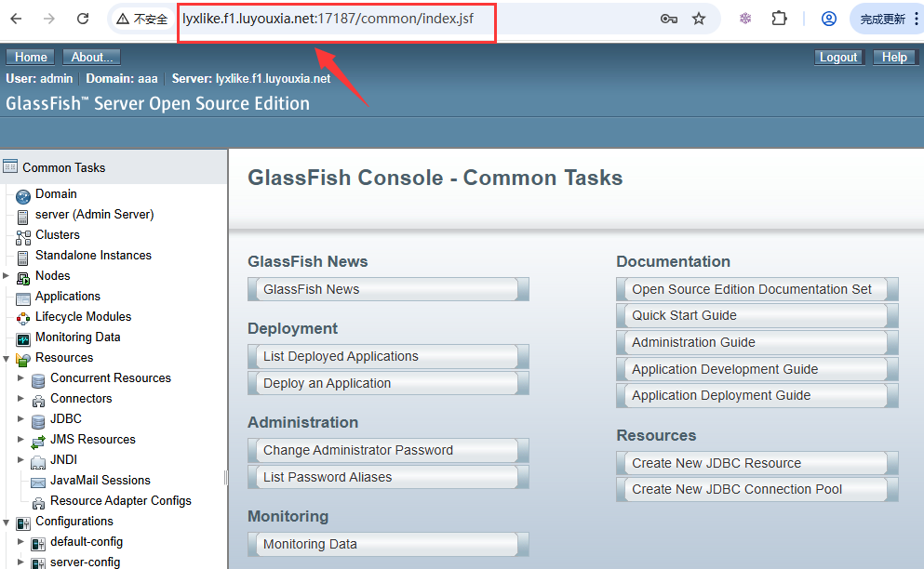Screen dimensions: 924x569
Task: Click the browser address bar URL
Action: 328,19
